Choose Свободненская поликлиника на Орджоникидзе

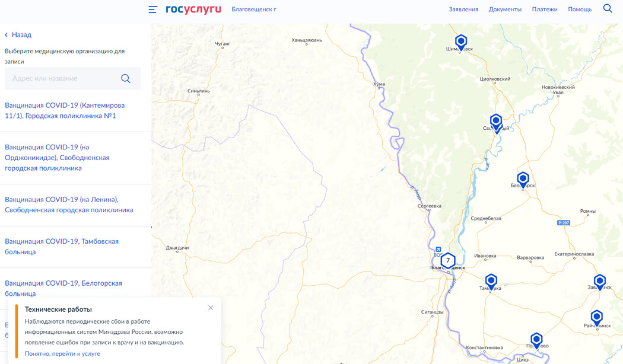[57, 158]
